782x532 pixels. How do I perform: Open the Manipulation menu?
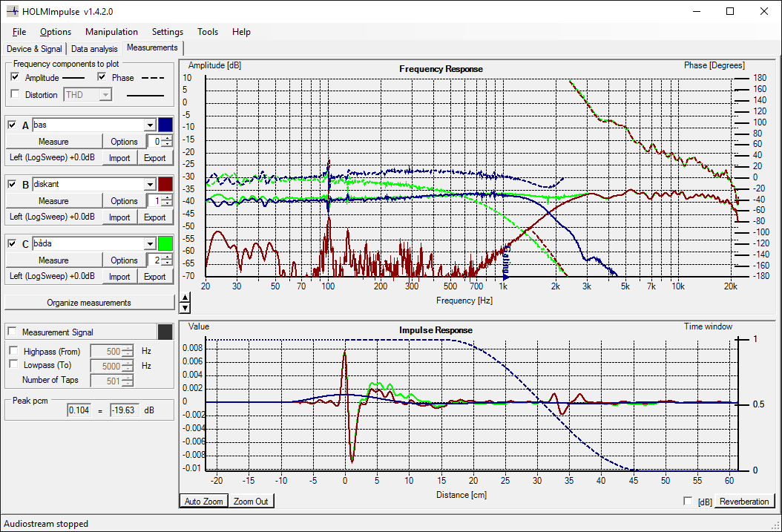[111, 32]
